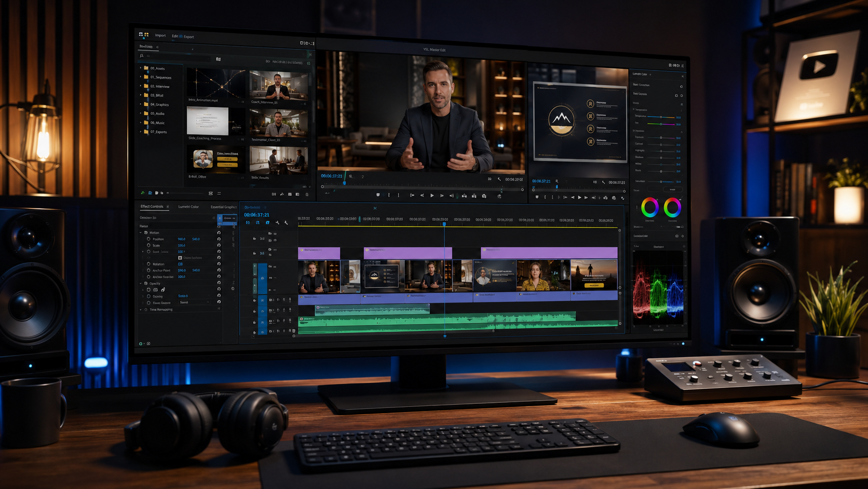Click the left Lumetri color wheel
The image size is (868, 489).
[x=649, y=208]
